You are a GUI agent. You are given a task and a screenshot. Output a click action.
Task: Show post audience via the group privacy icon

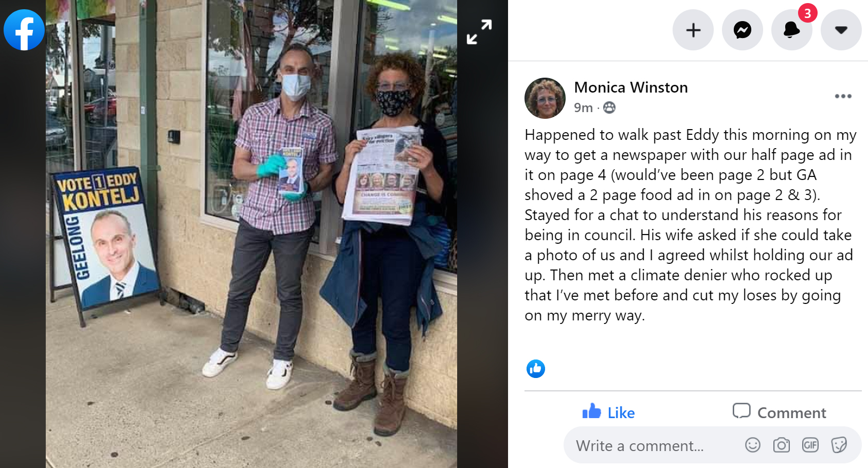(x=609, y=107)
